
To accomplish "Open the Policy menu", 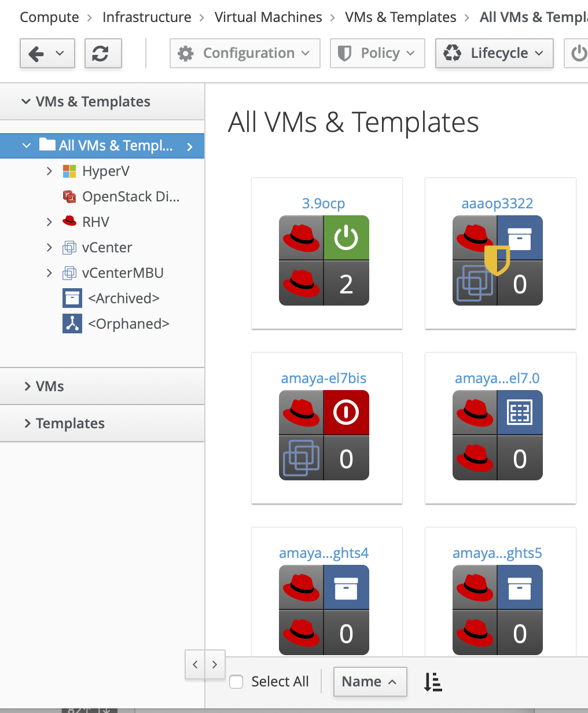I will coord(377,54).
